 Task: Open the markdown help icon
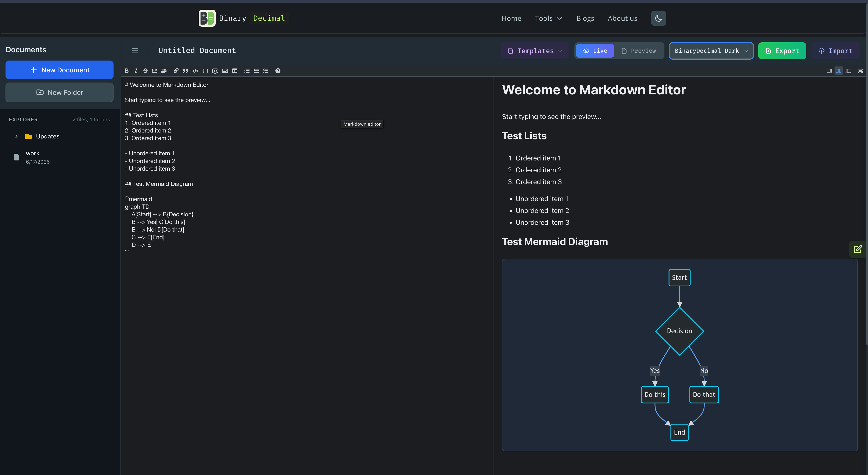278,71
